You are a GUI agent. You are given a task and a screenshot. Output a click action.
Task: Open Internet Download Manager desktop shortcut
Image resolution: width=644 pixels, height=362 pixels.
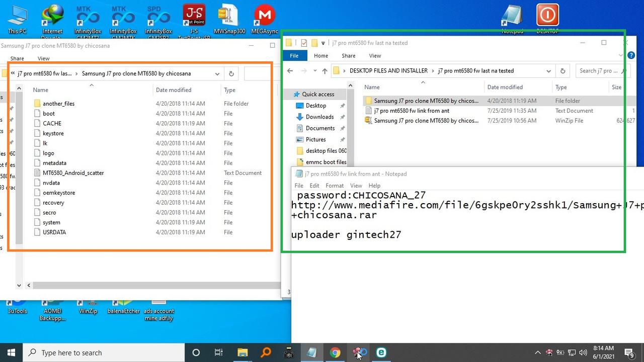tap(52, 19)
